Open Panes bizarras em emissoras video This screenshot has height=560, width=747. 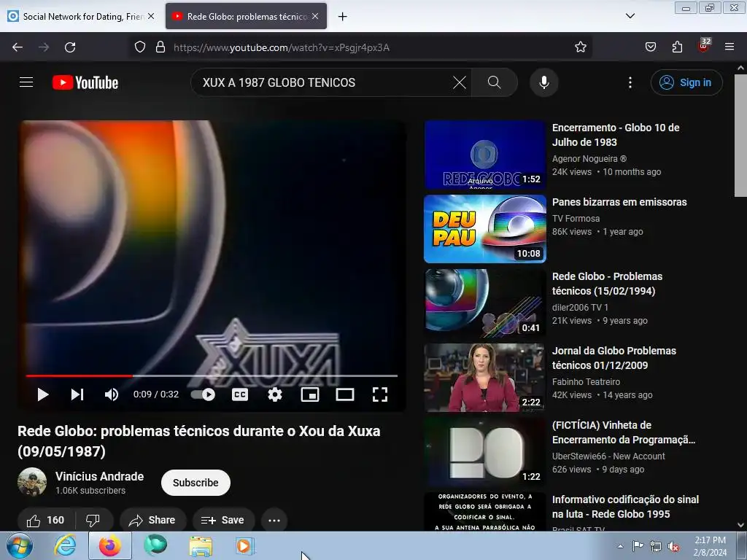tap(619, 202)
